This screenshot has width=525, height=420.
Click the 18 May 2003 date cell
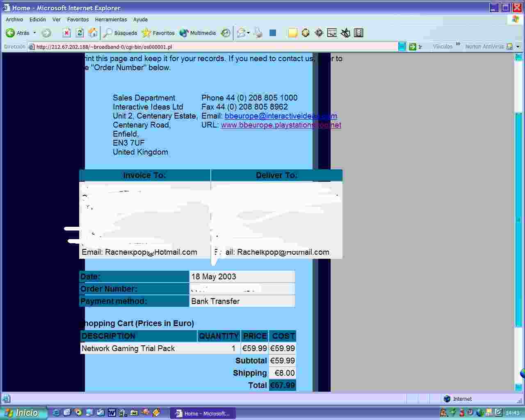click(242, 276)
